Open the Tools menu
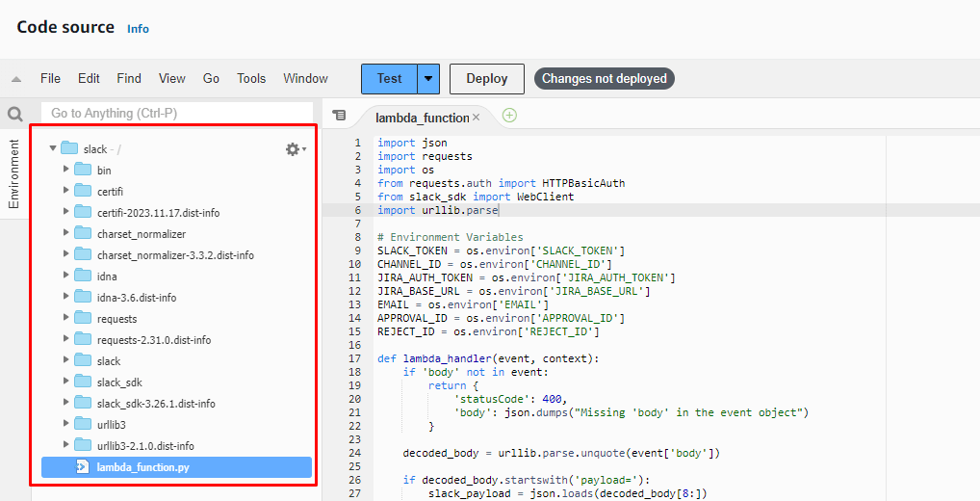Viewport: 980px width, 501px height. click(x=251, y=79)
